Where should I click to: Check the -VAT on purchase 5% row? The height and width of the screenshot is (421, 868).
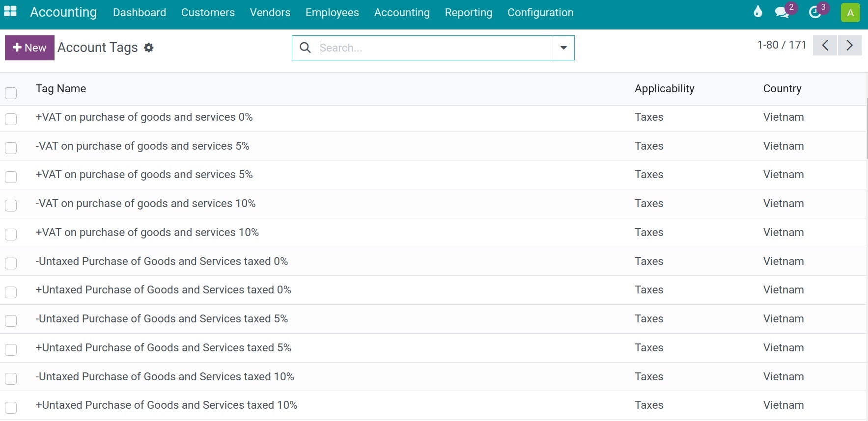coord(11,148)
